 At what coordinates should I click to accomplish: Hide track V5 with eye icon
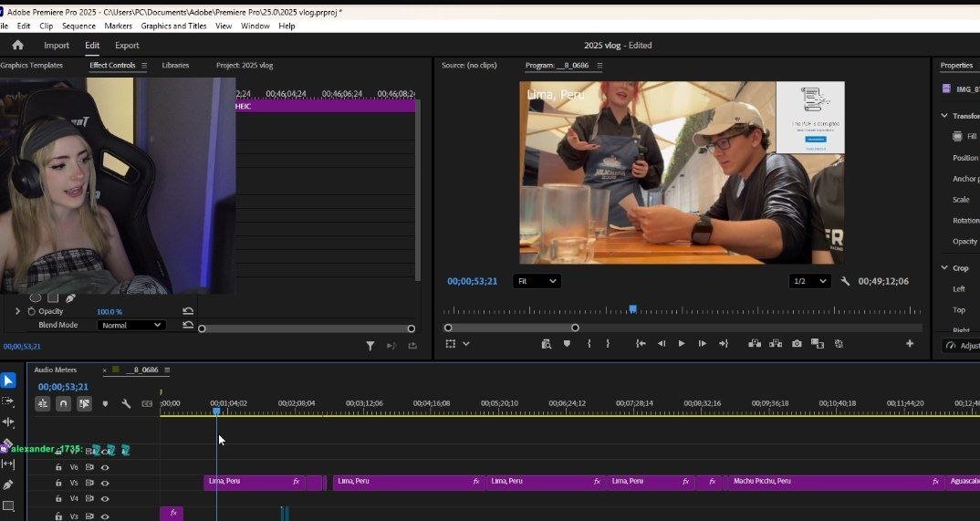click(105, 483)
